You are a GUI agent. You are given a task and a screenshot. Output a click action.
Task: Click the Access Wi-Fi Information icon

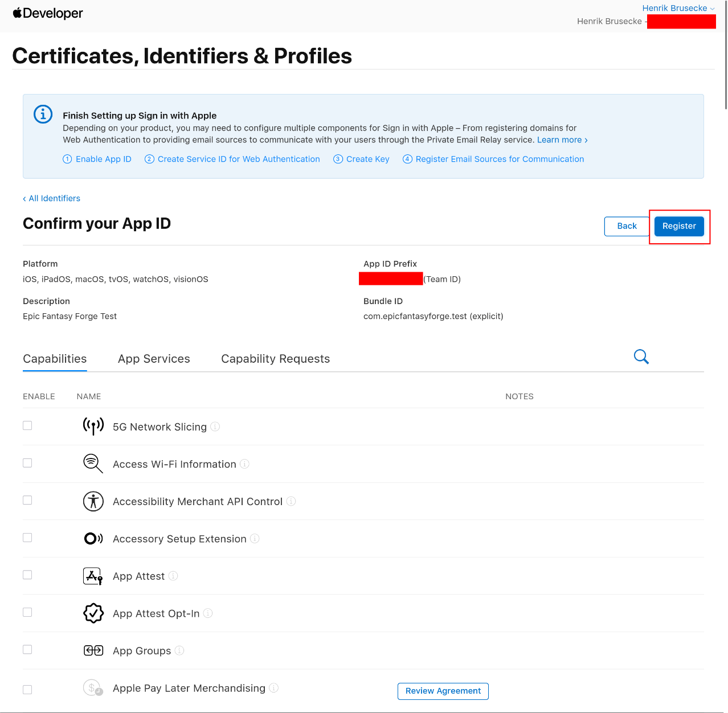click(x=93, y=464)
